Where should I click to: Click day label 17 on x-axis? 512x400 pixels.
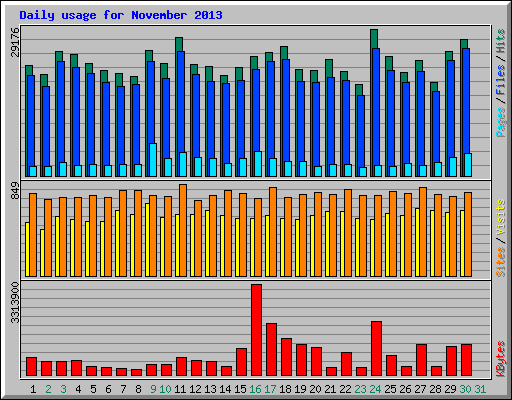270,389
